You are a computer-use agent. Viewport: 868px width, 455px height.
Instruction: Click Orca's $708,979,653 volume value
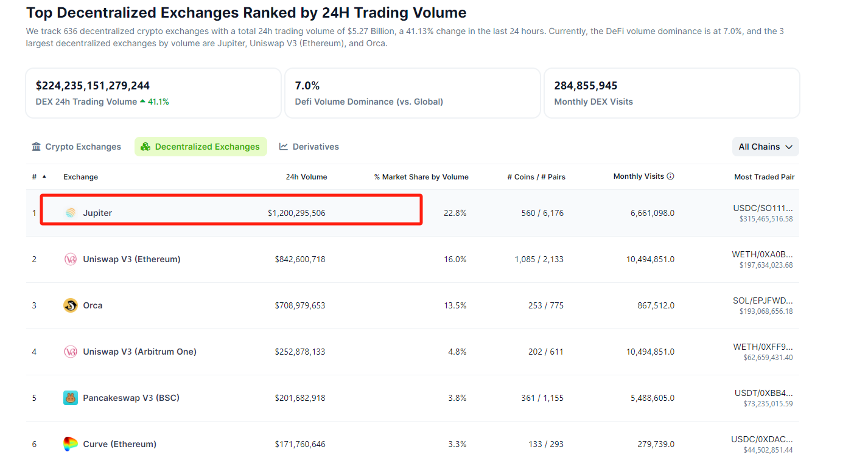click(x=300, y=305)
